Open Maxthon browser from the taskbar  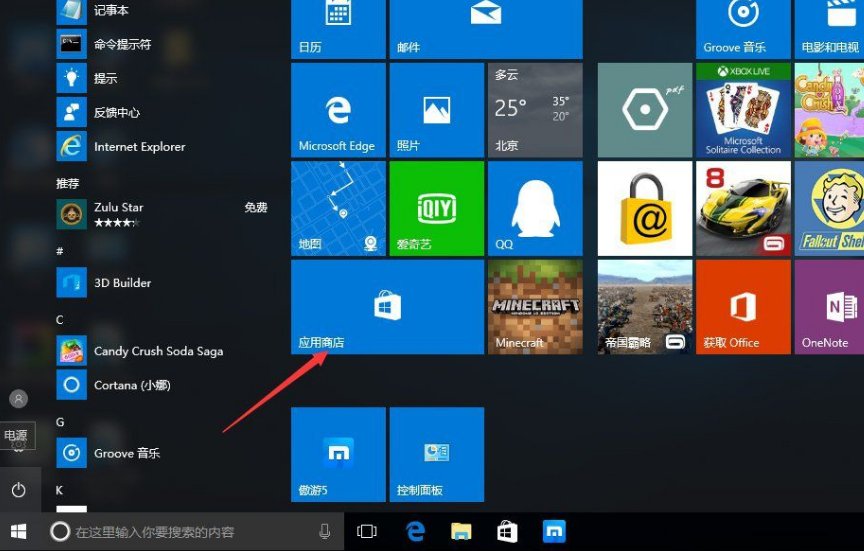554,532
